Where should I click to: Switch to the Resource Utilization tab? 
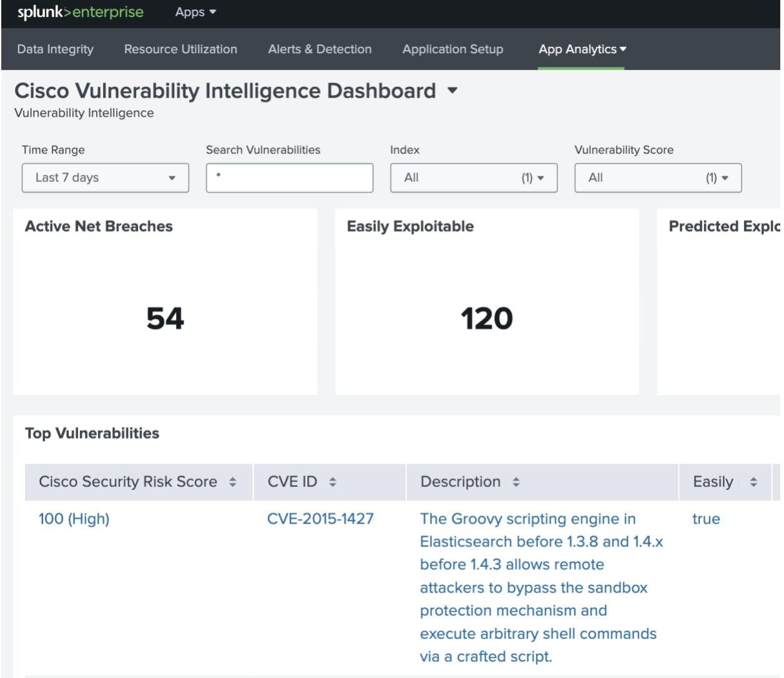pos(180,49)
